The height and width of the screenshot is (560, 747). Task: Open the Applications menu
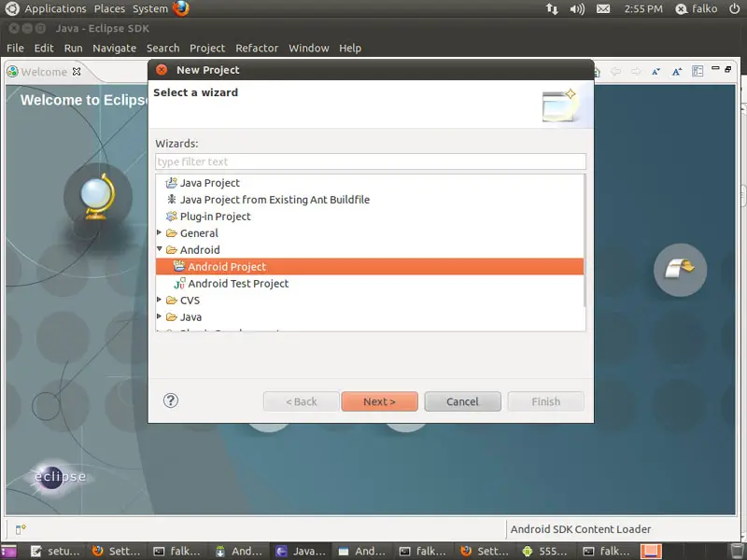click(55, 8)
